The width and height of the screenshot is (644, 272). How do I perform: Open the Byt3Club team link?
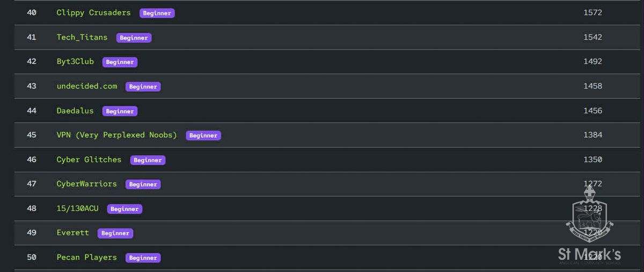pyautogui.click(x=75, y=61)
